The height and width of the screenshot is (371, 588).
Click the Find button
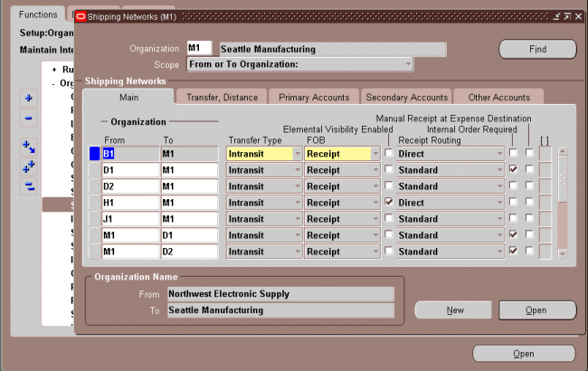coord(537,49)
